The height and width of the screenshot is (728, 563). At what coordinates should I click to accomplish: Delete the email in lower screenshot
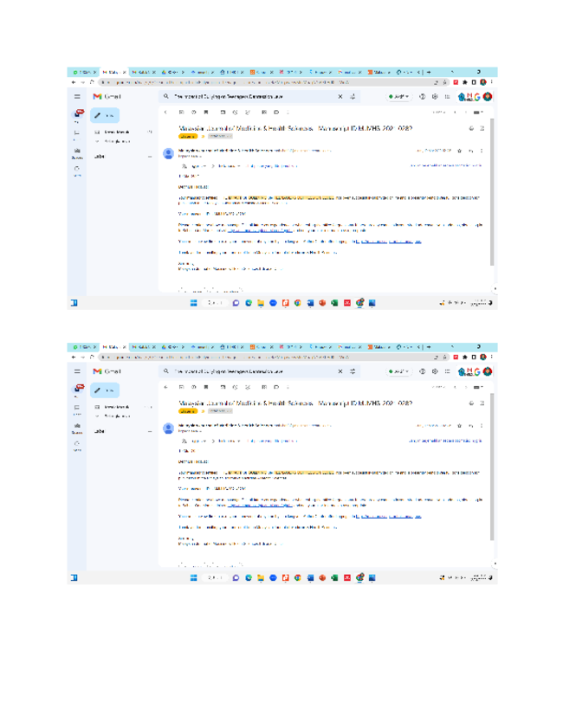[x=206, y=387]
